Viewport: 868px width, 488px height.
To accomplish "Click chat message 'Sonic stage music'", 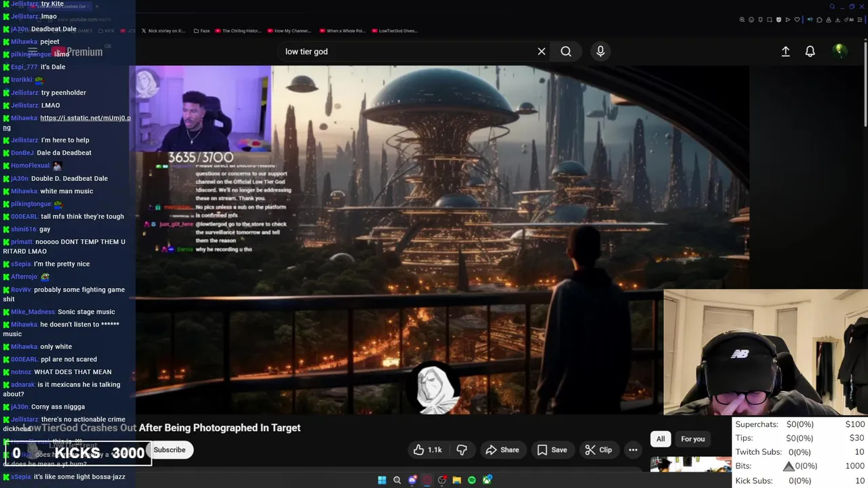I will [x=86, y=312].
